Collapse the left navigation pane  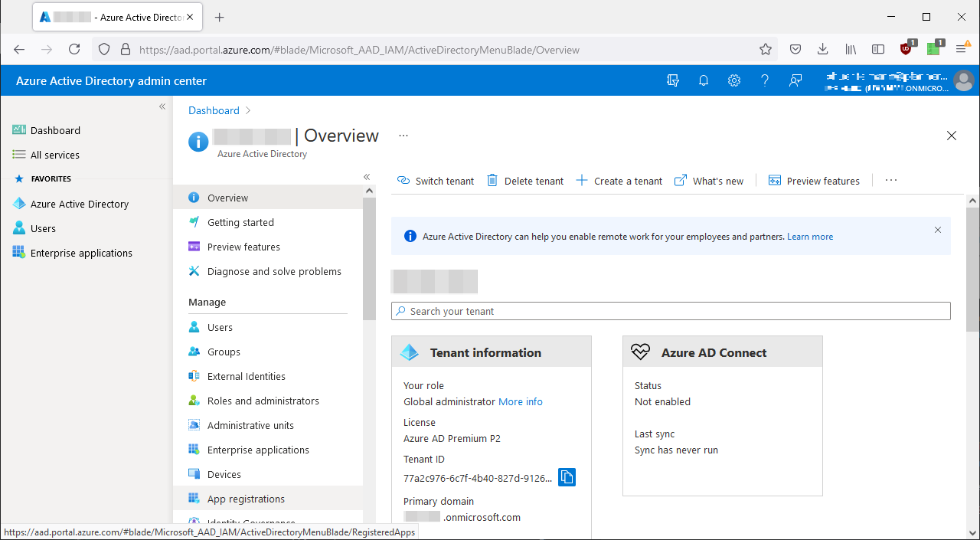[x=162, y=106]
